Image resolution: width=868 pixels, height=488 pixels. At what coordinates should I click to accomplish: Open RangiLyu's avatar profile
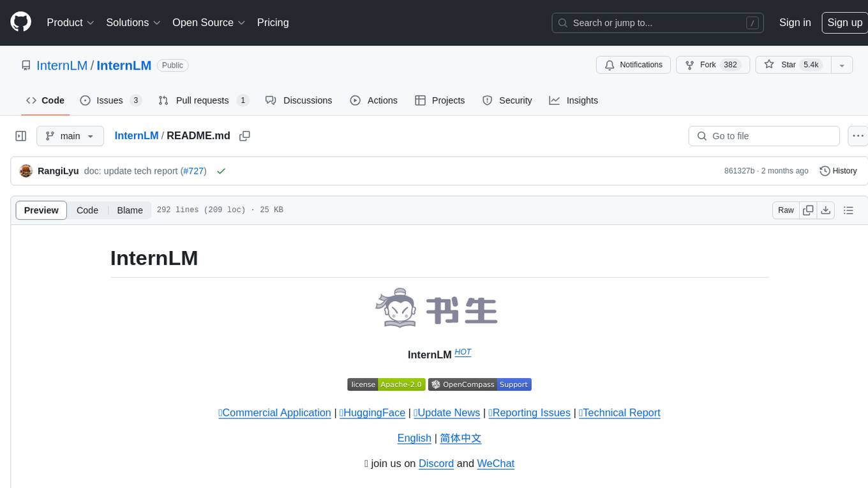click(26, 171)
